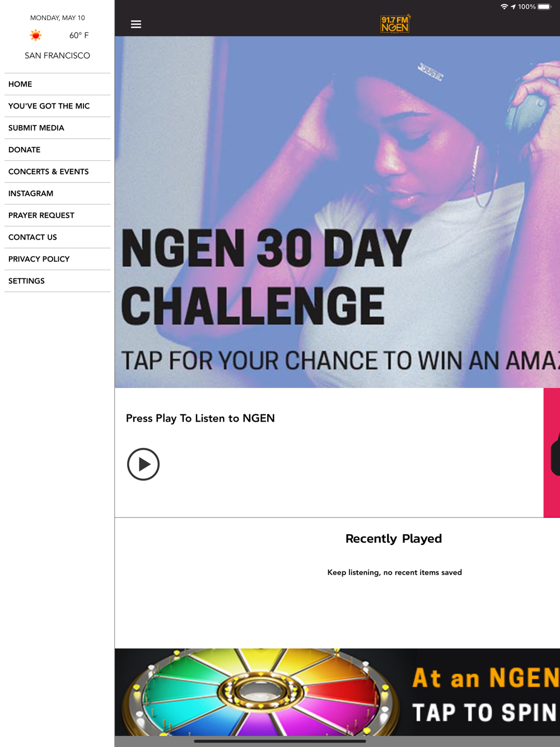
Task: Go to the Donate page
Action: coord(57,150)
